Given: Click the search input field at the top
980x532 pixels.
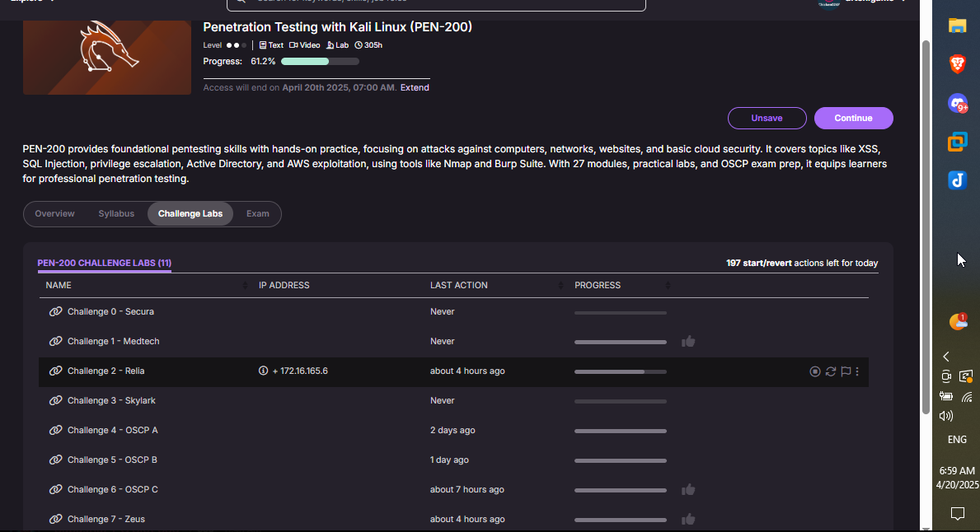Looking at the screenshot, I should pos(436,3).
